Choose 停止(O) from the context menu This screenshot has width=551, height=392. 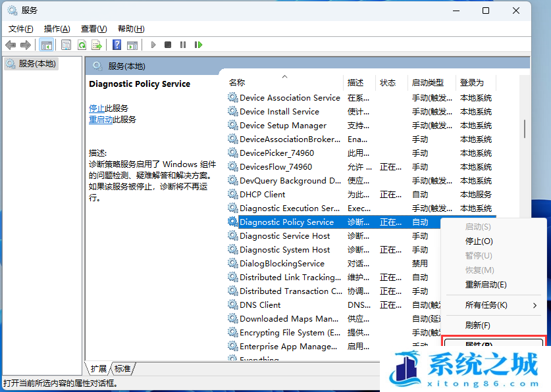[x=479, y=241]
